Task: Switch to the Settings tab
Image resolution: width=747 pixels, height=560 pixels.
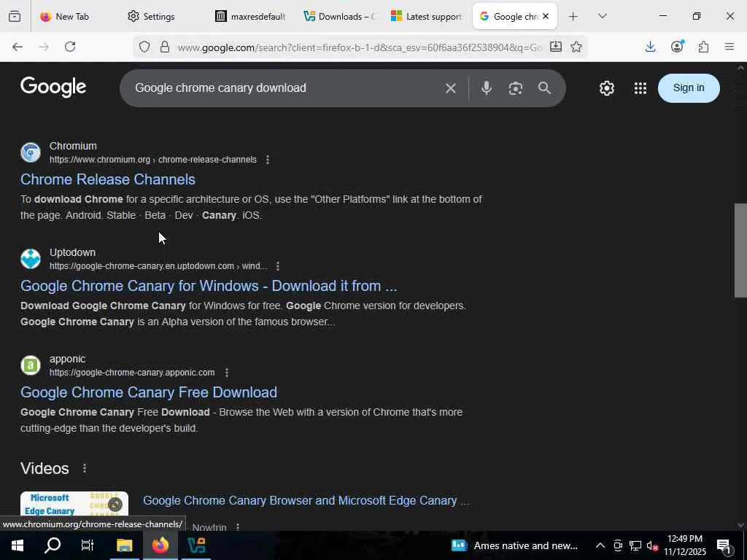Action: tap(159, 16)
